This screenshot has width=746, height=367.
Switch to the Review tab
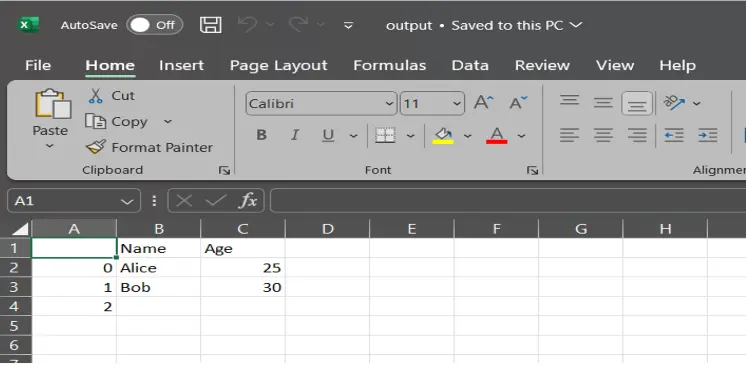(x=542, y=65)
